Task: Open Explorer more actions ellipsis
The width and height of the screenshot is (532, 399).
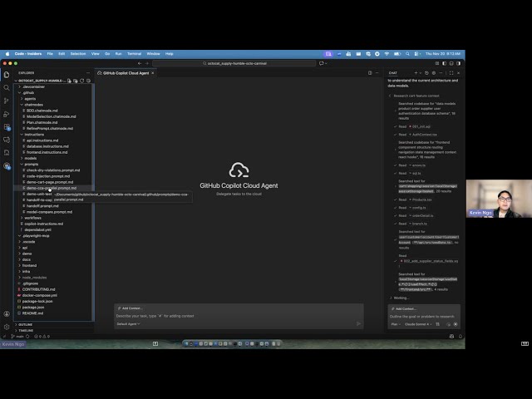Action: tap(88, 73)
